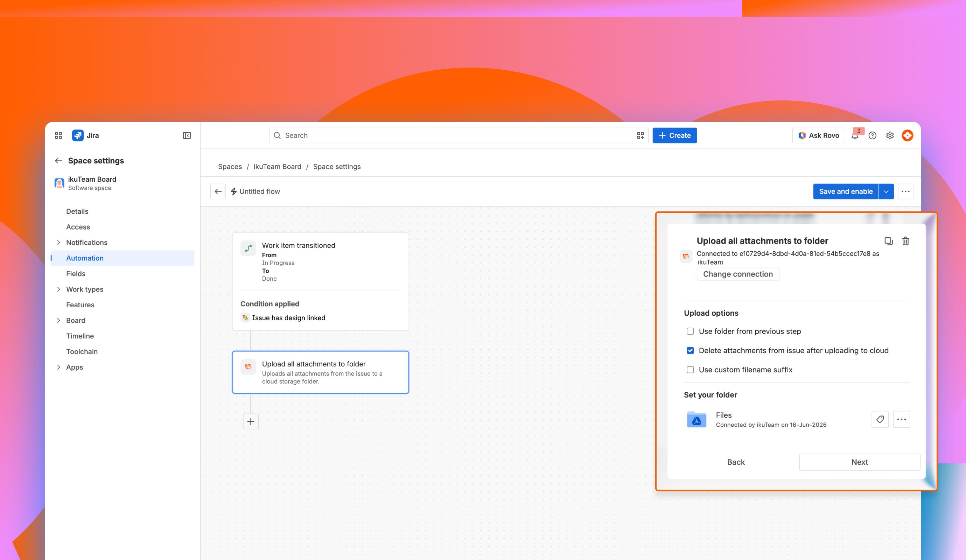Expand the Board section
Image resolution: width=966 pixels, height=560 pixels.
(58, 321)
